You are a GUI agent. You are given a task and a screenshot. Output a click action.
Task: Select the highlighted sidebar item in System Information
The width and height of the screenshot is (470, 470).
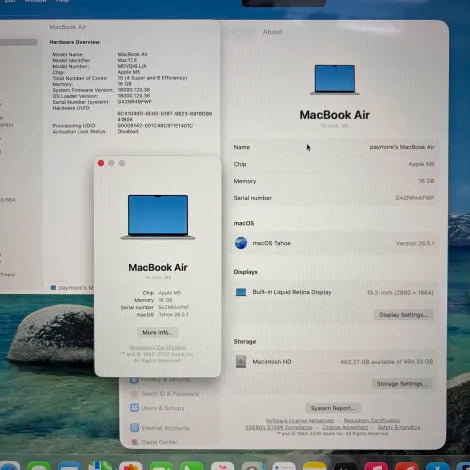pos(18,42)
